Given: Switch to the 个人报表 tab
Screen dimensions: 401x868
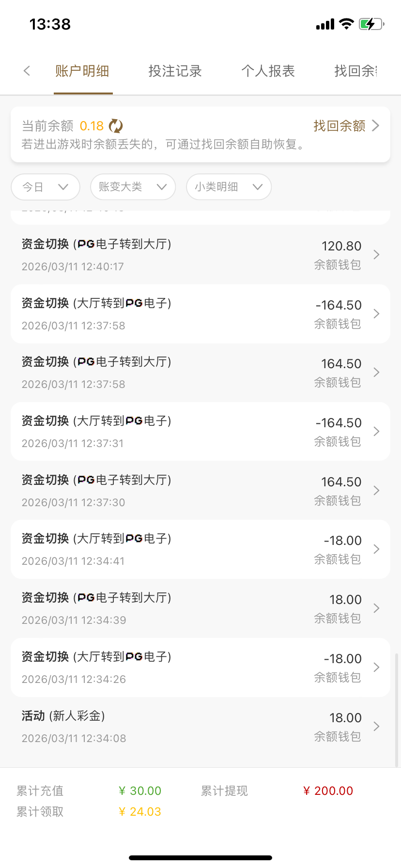Looking at the screenshot, I should pyautogui.click(x=268, y=71).
